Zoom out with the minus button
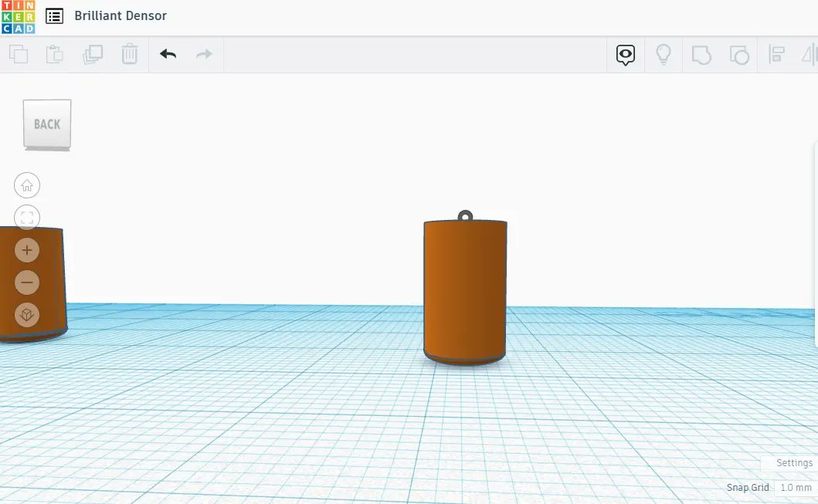818x504 pixels. (x=27, y=282)
